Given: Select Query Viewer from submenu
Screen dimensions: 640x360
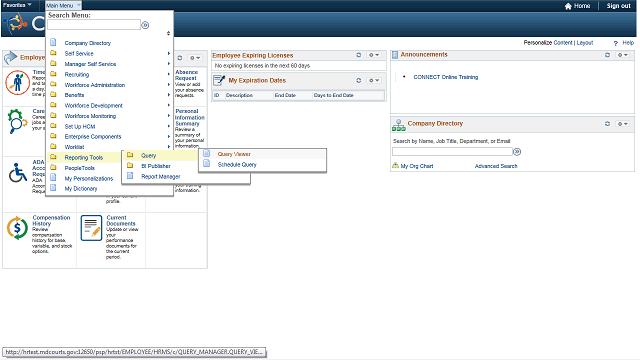Looking at the screenshot, I should point(234,154).
